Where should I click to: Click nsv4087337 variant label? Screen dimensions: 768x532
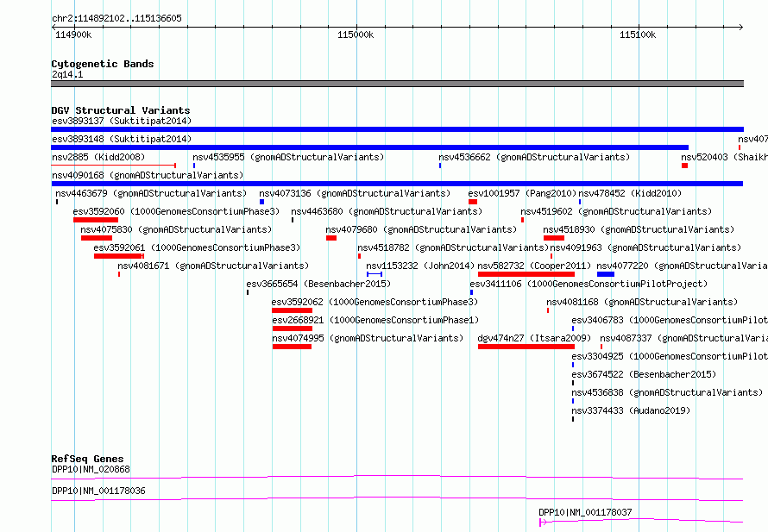click(683, 338)
